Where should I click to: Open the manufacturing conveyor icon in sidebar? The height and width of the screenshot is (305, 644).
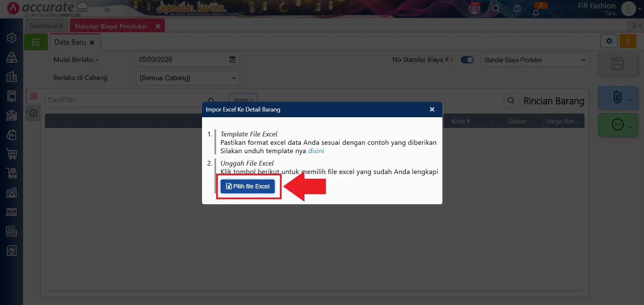pos(12,212)
